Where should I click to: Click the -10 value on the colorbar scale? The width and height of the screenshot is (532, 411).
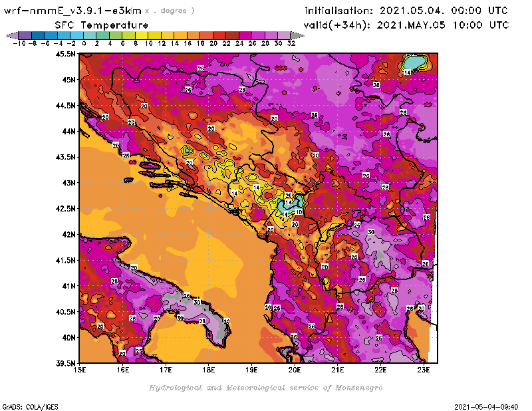19,43
